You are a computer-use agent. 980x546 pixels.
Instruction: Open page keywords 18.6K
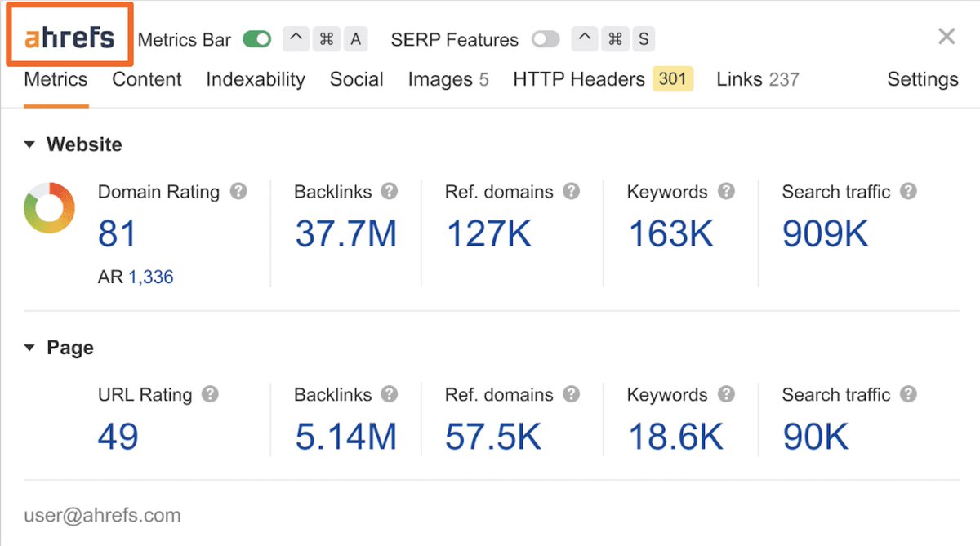pyautogui.click(x=675, y=437)
